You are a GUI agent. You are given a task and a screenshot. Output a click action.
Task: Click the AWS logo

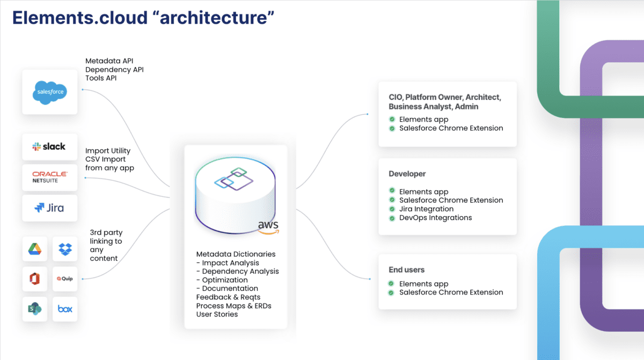(x=268, y=227)
